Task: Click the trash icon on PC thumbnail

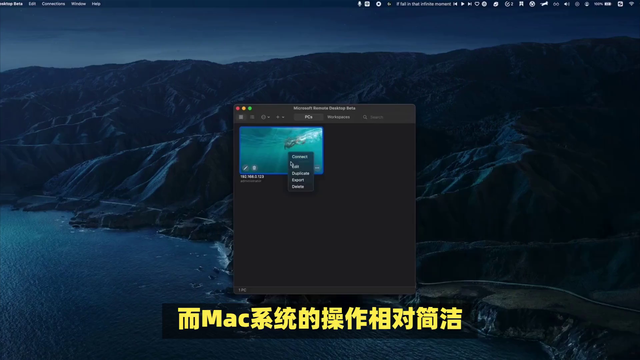Action: coord(254,168)
